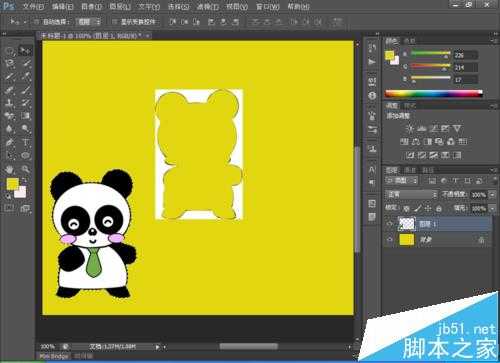Click the Layer 1 thumbnail
Image resolution: width=500 pixels, height=363 pixels.
coord(407,224)
